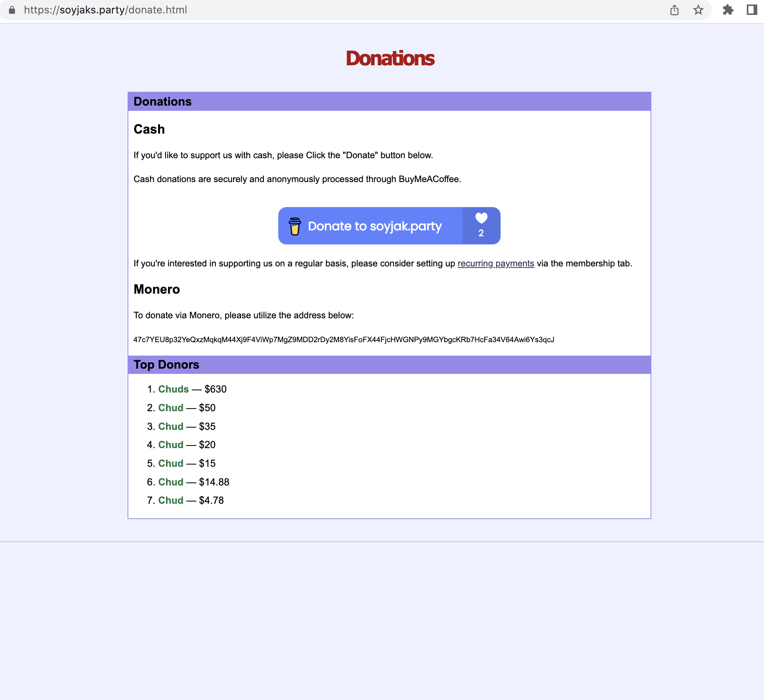Click Donate to soyjak.party button

coord(389,225)
